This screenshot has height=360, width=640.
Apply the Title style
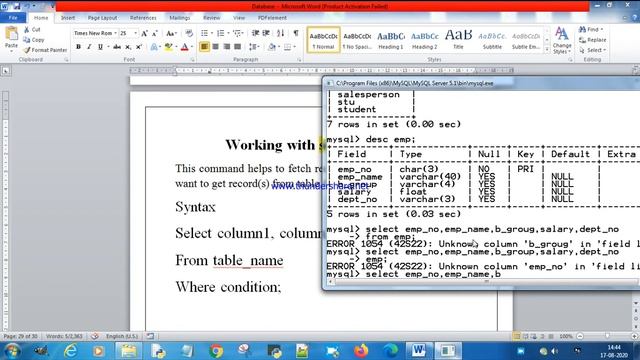click(458, 40)
